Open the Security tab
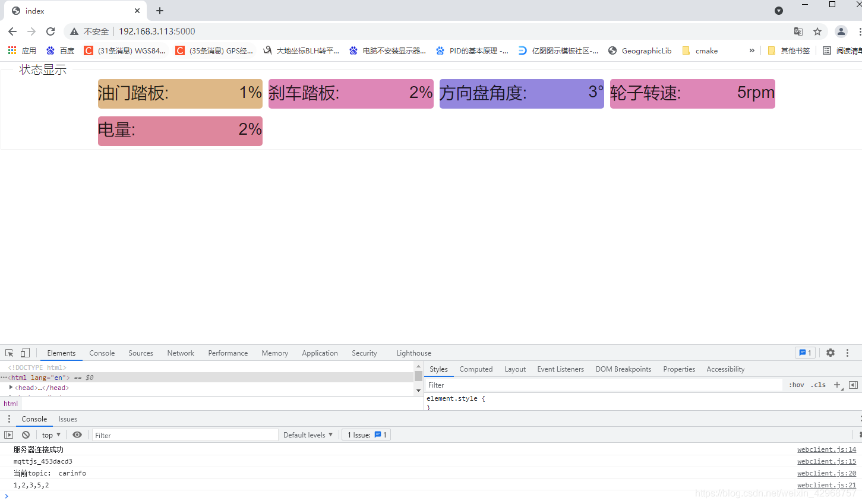862x504 pixels. pyautogui.click(x=364, y=353)
